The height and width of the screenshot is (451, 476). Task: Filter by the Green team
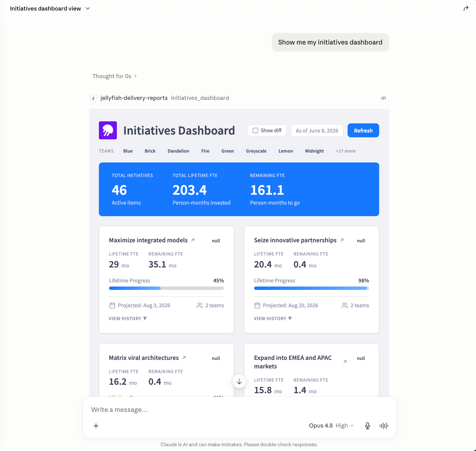(x=228, y=151)
